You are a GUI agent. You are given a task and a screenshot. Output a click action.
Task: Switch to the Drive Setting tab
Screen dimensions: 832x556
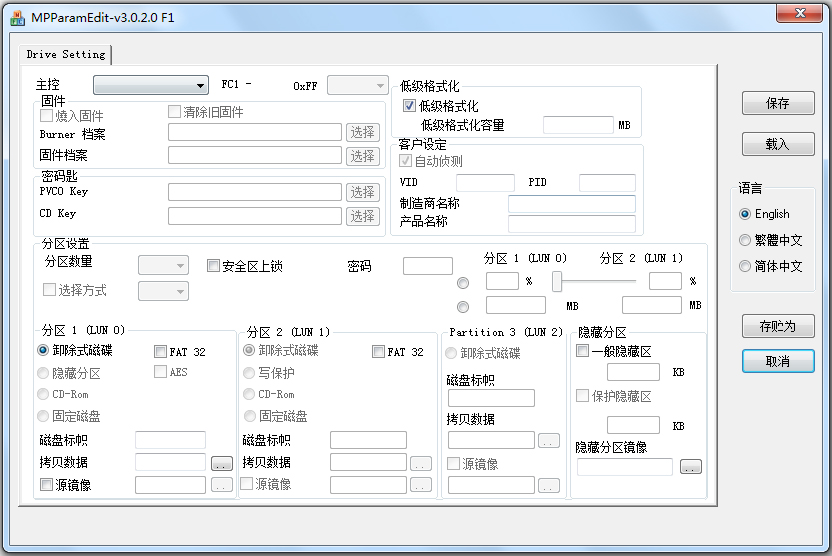pyautogui.click(x=66, y=54)
